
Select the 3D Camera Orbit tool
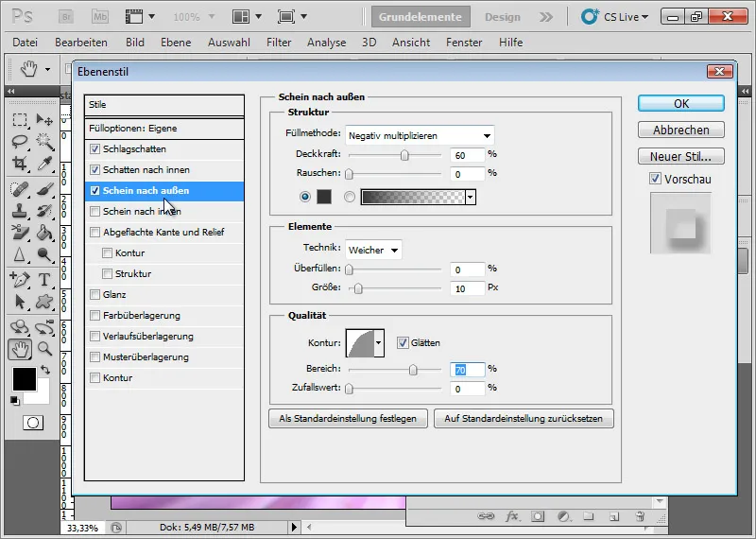pyautogui.click(x=44, y=327)
